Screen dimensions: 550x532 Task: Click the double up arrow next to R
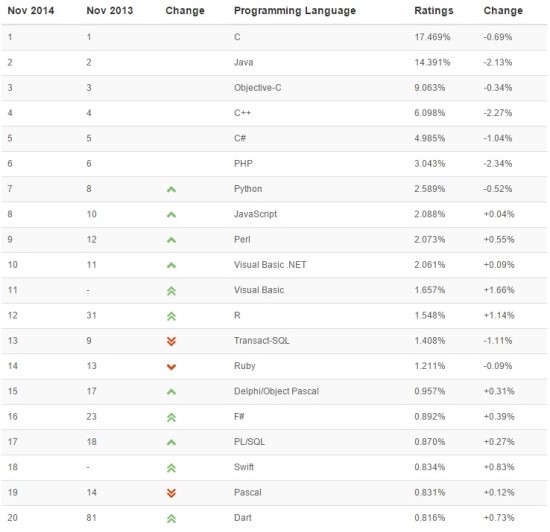coord(171,316)
